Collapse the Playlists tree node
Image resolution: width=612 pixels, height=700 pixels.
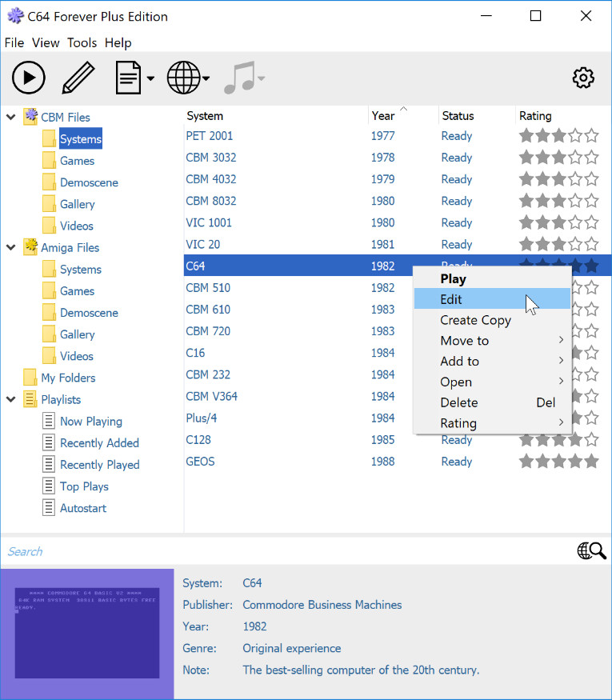point(11,399)
